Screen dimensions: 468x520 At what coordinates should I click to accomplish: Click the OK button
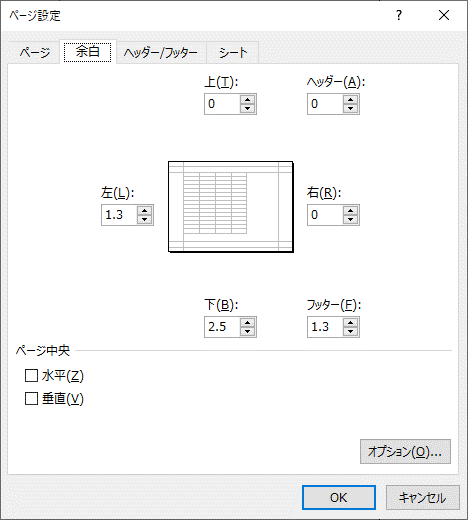tap(339, 497)
